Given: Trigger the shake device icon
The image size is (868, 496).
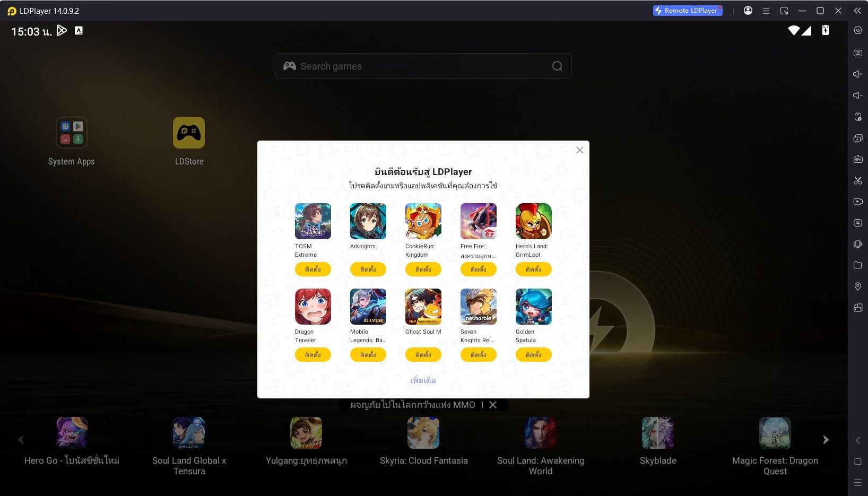Looking at the screenshot, I should click(x=857, y=244).
